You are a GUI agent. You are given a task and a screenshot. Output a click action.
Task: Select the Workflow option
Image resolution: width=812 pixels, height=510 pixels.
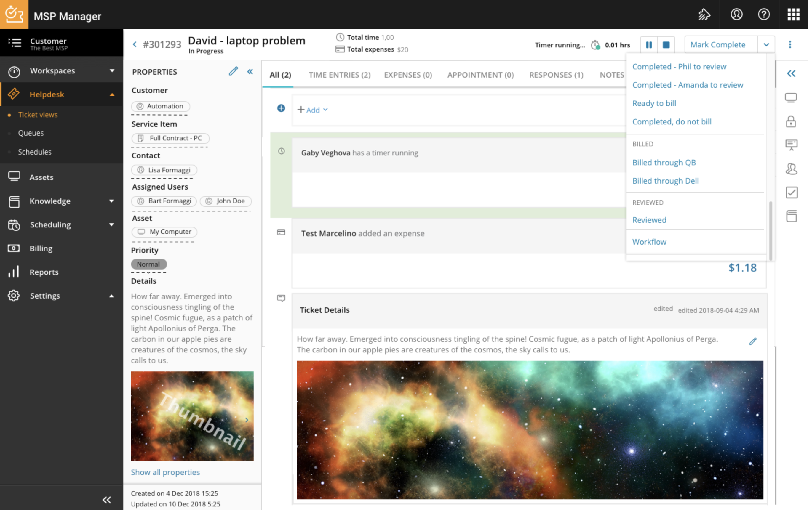(x=649, y=242)
